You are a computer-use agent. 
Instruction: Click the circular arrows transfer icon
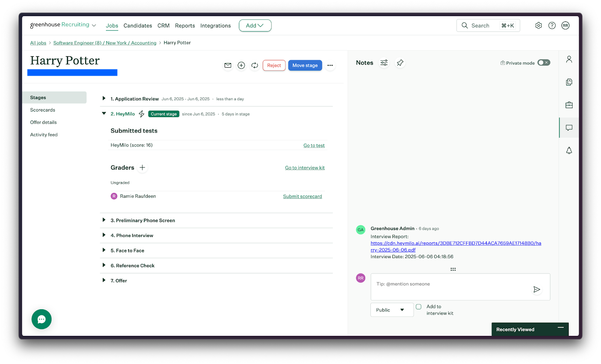tap(255, 65)
